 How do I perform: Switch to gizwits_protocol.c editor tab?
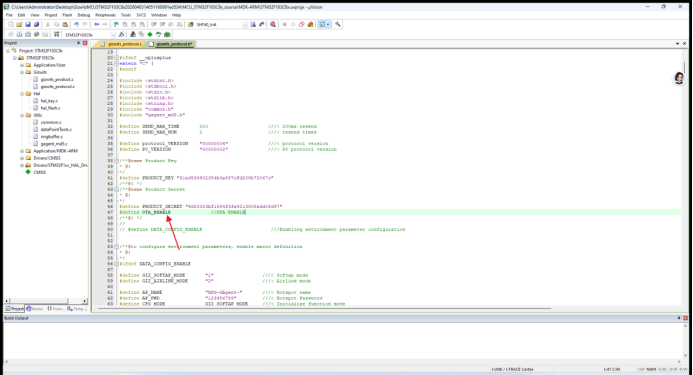tap(121, 44)
